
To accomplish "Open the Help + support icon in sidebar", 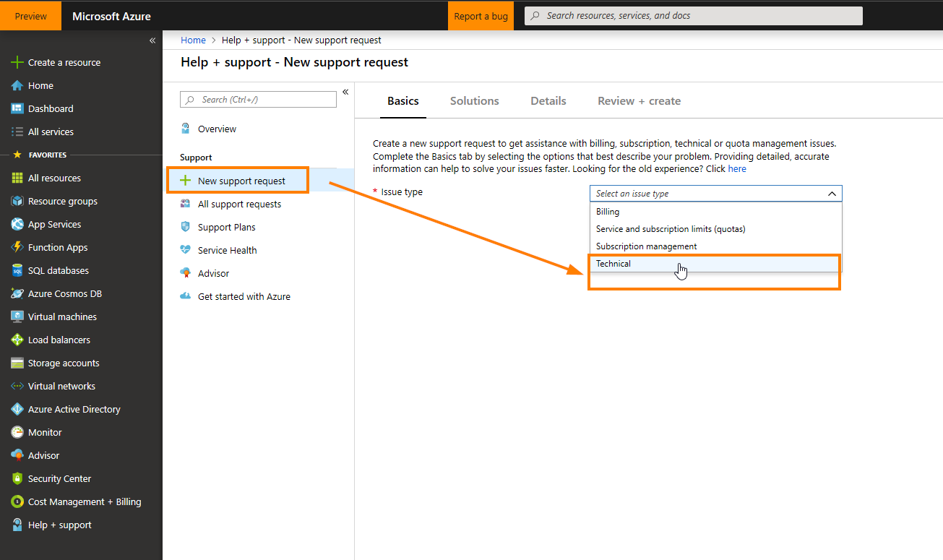I will click(17, 525).
